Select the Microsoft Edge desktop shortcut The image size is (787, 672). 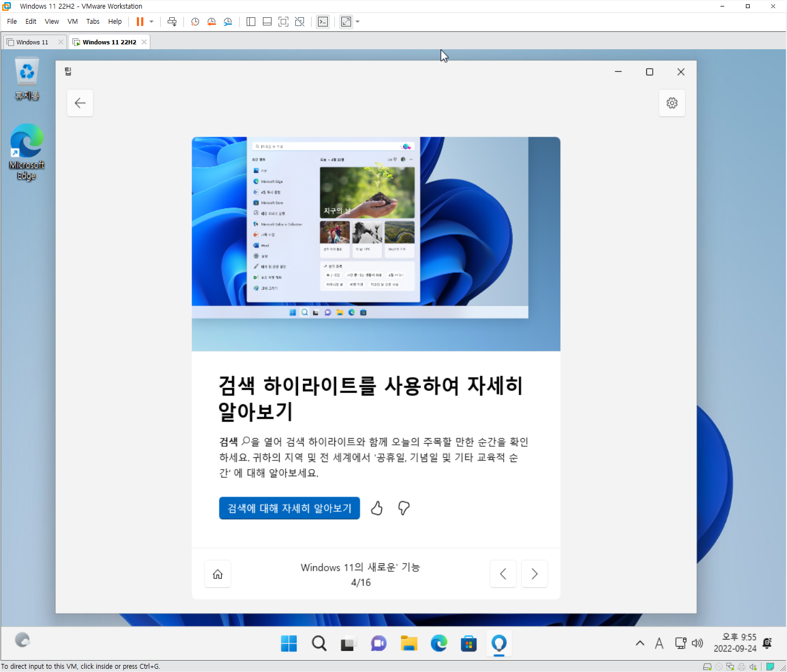click(x=27, y=152)
